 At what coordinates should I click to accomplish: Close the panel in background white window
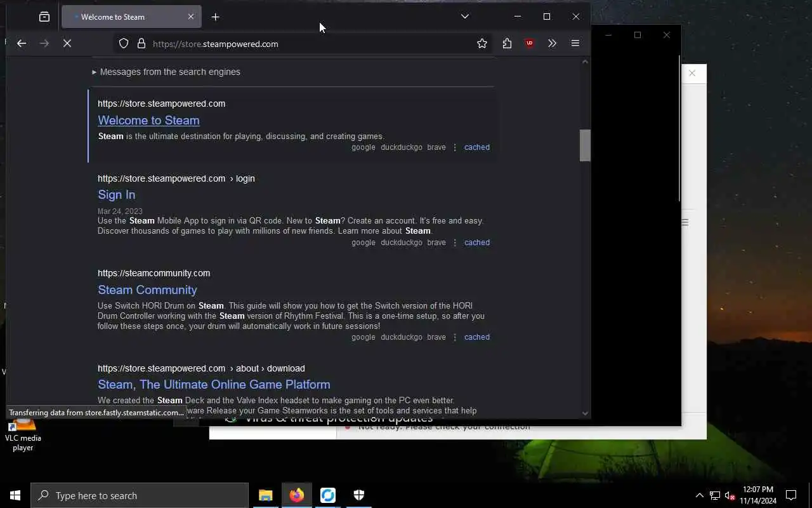[x=692, y=74]
